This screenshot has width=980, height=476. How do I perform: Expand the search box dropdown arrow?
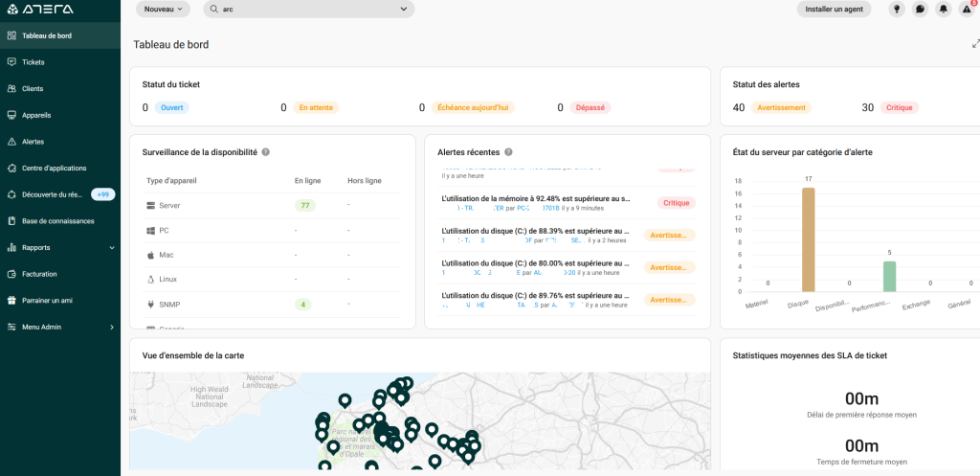point(403,9)
